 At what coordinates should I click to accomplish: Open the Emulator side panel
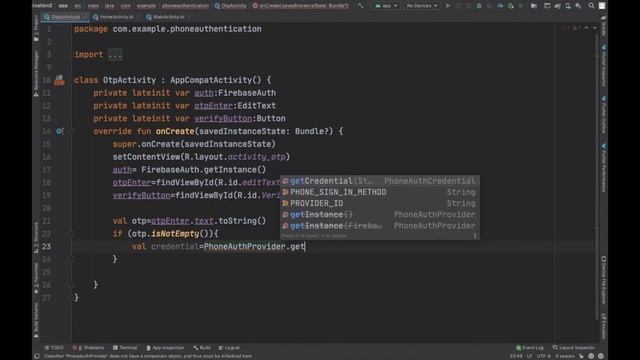[x=604, y=326]
